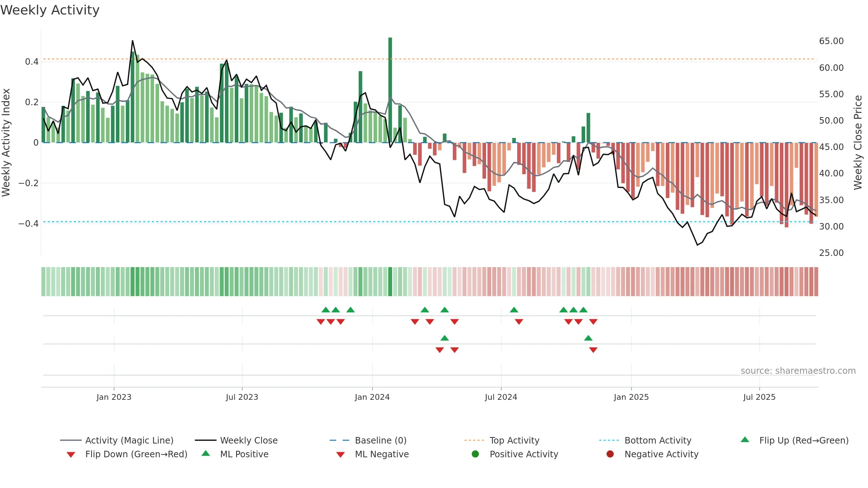Click the 0.2 activity index label
868x488 pixels.
[x=32, y=102]
